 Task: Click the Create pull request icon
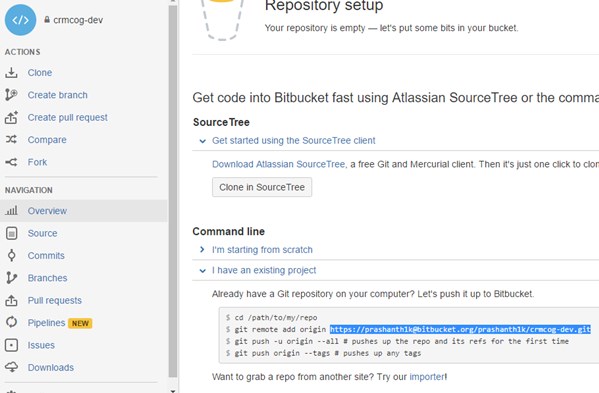pos(11,117)
